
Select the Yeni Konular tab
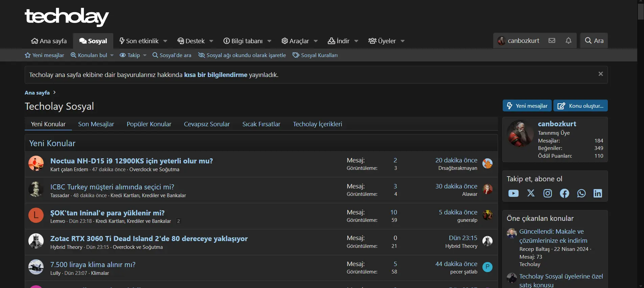[x=48, y=124]
